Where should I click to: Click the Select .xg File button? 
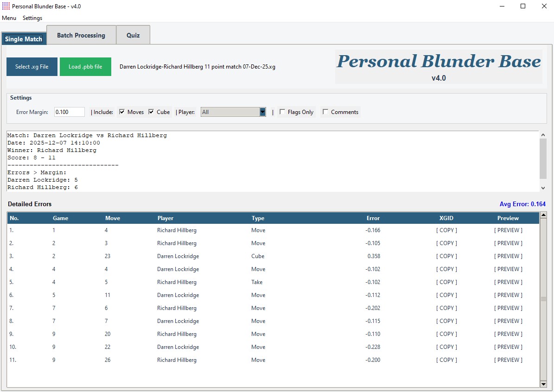click(32, 66)
